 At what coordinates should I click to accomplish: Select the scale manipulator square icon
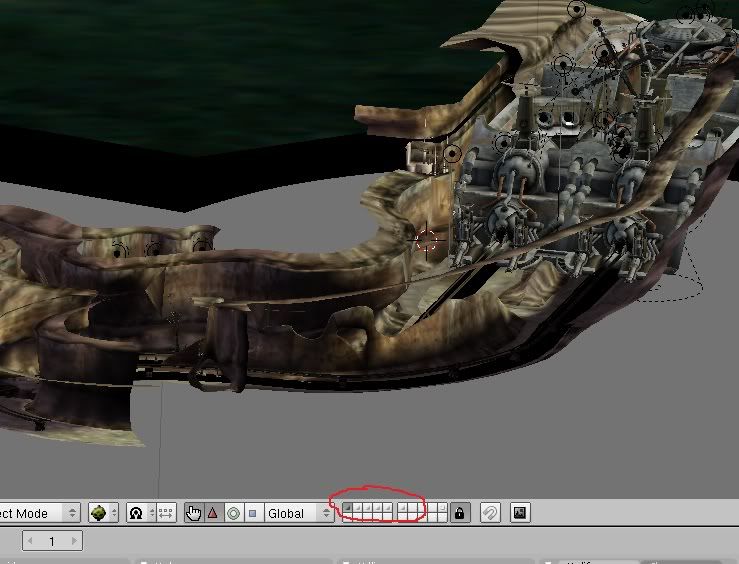[x=253, y=513]
